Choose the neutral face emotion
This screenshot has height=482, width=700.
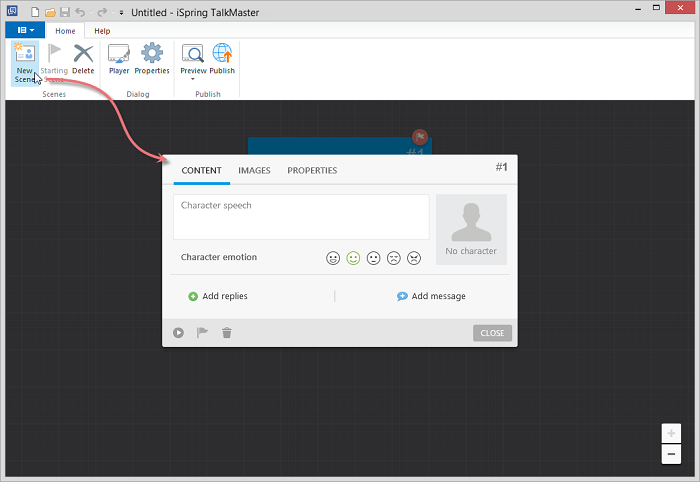click(373, 258)
